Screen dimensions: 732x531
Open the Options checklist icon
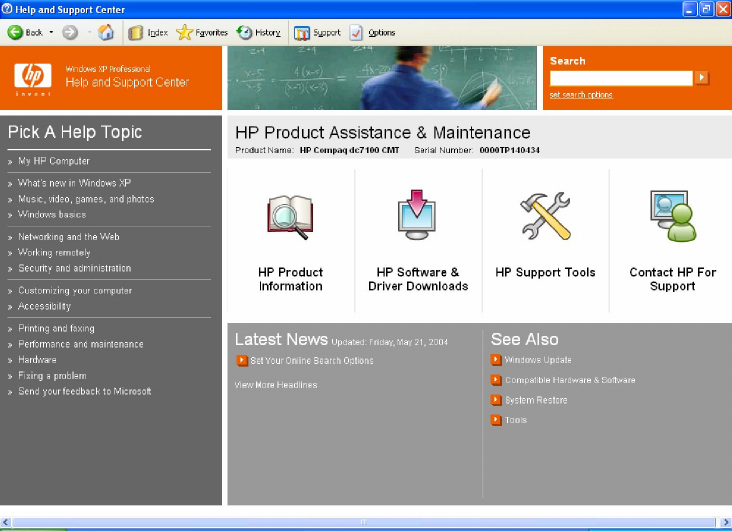click(356, 33)
